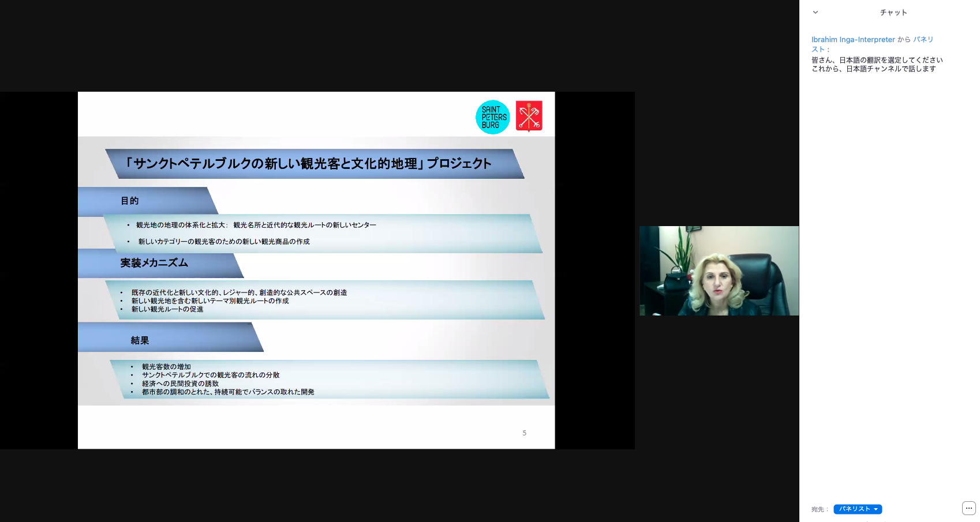Collapse the chat panel with the top chevron

pyautogui.click(x=816, y=12)
